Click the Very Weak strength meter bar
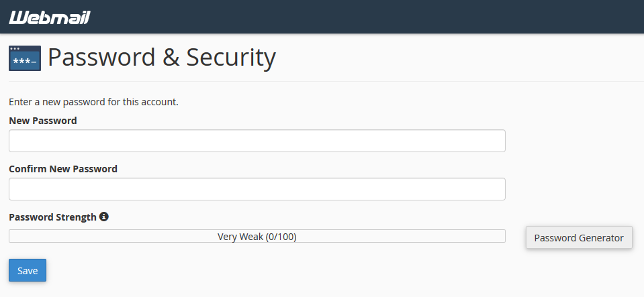The image size is (644, 297). click(x=257, y=236)
